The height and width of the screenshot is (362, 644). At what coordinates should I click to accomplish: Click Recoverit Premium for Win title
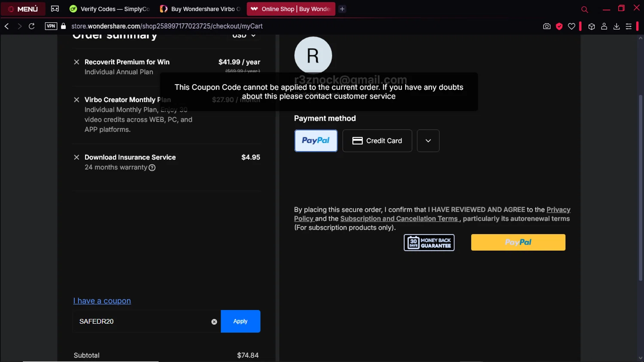click(127, 62)
